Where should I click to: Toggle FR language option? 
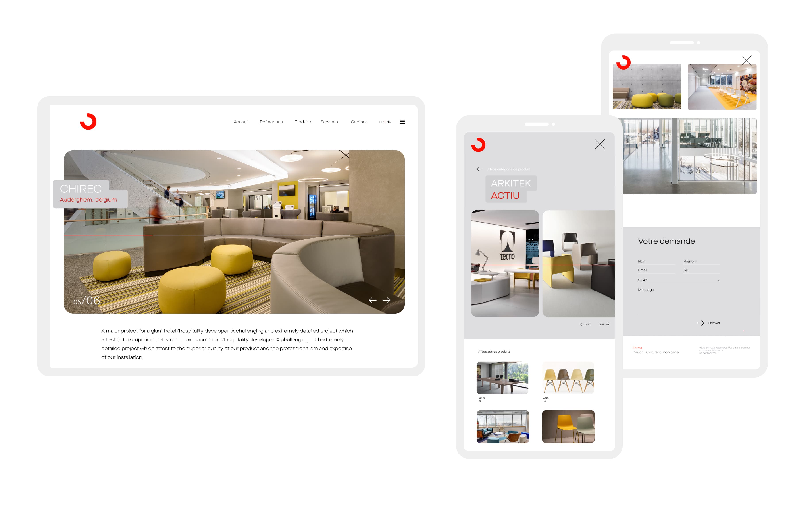point(381,122)
